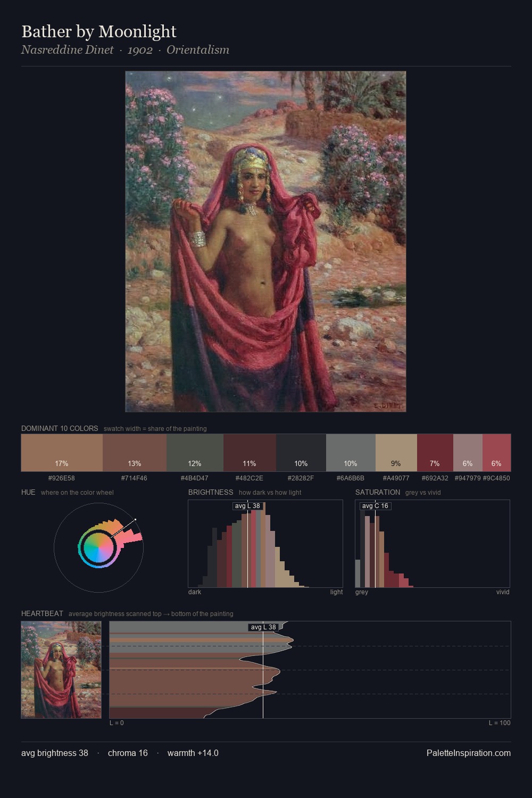Click 'warmth +14.0' in the footer
Viewport: 532px width, 798px height.
tap(193, 753)
